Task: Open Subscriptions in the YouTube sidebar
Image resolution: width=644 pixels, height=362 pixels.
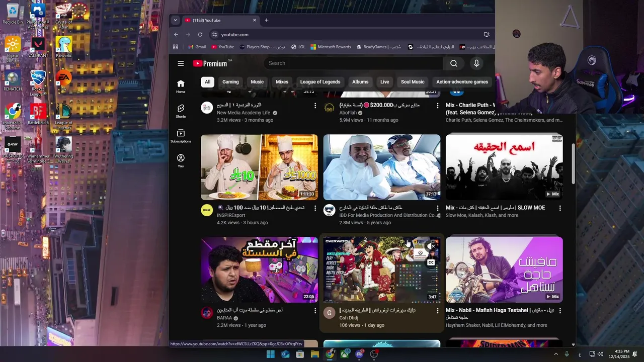Action: (x=181, y=136)
